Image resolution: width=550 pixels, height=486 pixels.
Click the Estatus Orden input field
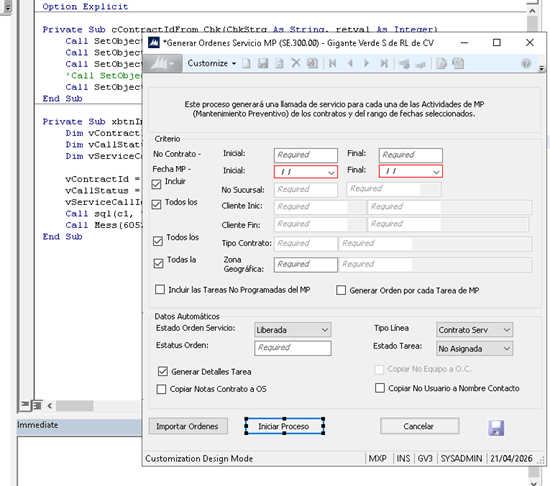click(293, 348)
